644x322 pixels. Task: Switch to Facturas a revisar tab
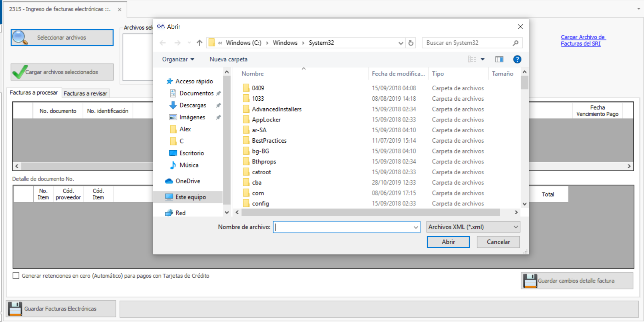tap(86, 93)
